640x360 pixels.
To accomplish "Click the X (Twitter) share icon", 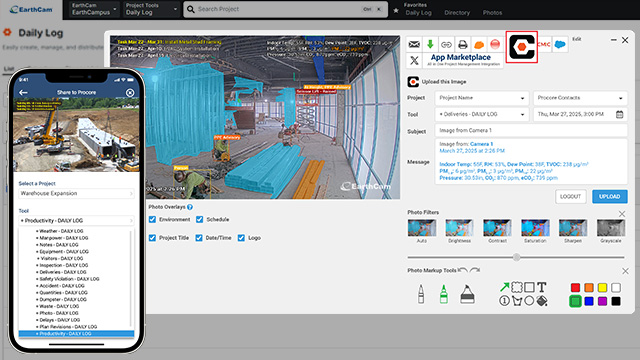I will click(414, 60).
